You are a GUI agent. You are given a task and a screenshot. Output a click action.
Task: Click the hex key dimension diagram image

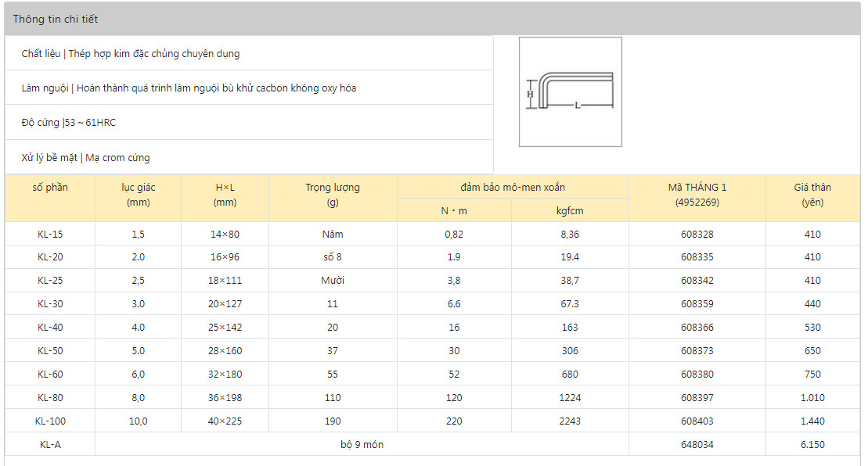pyautogui.click(x=570, y=91)
